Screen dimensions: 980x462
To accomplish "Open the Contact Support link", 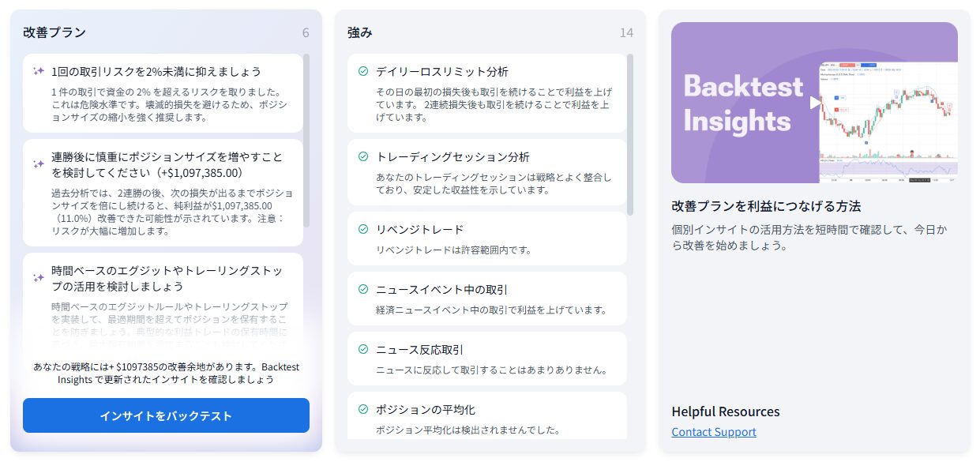I will tap(713, 432).
